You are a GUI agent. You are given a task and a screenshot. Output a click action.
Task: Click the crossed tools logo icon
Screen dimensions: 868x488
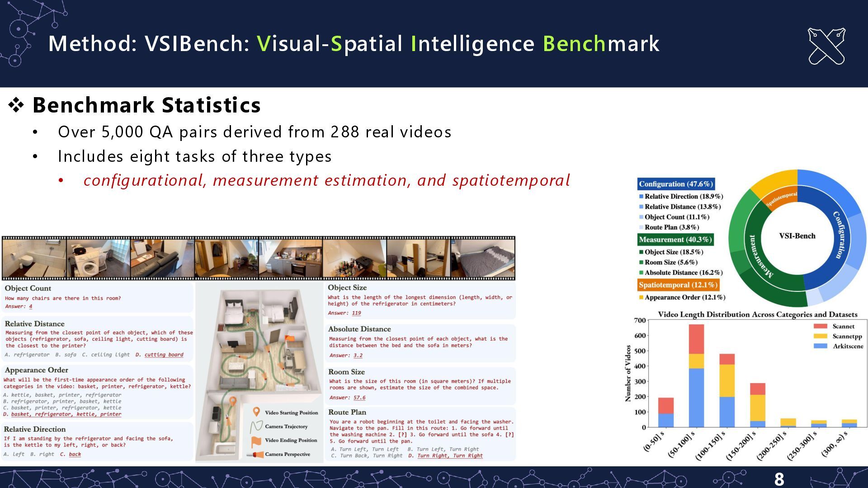tap(826, 46)
